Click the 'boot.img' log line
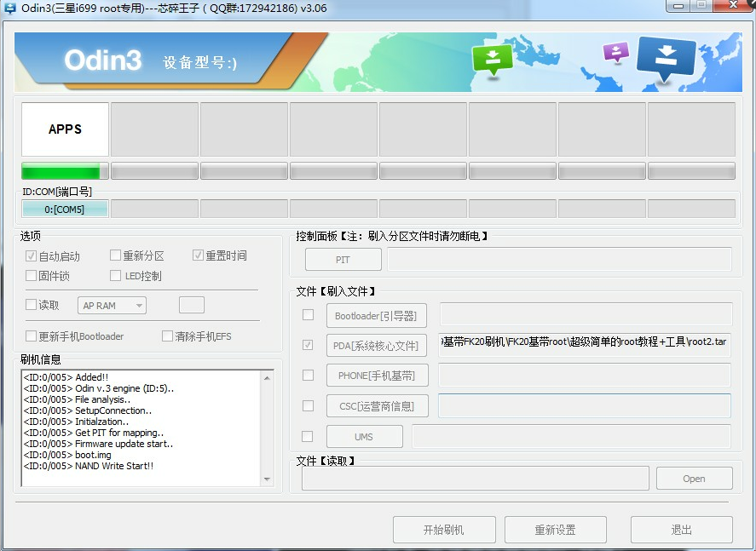 [x=67, y=455]
